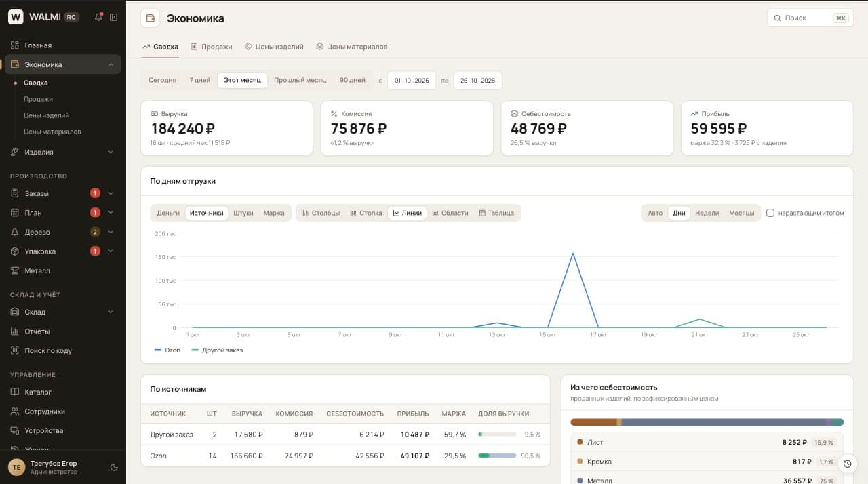Click the brown Лист color swatch
Viewport: 868px width, 484px height.
[580, 442]
